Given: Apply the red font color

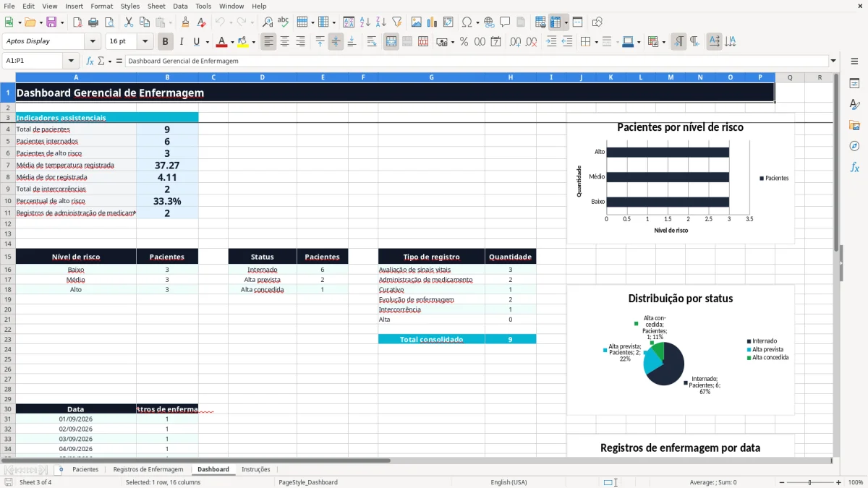Looking at the screenshot, I should click(x=221, y=42).
